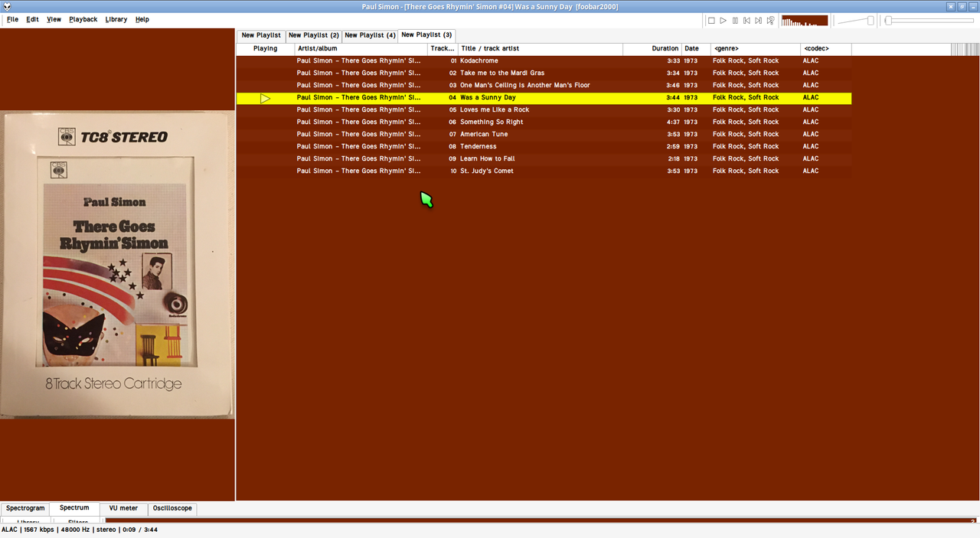Click the now-playing triangle indicator in row 04
Screen dimensions: 980x538
(265, 98)
